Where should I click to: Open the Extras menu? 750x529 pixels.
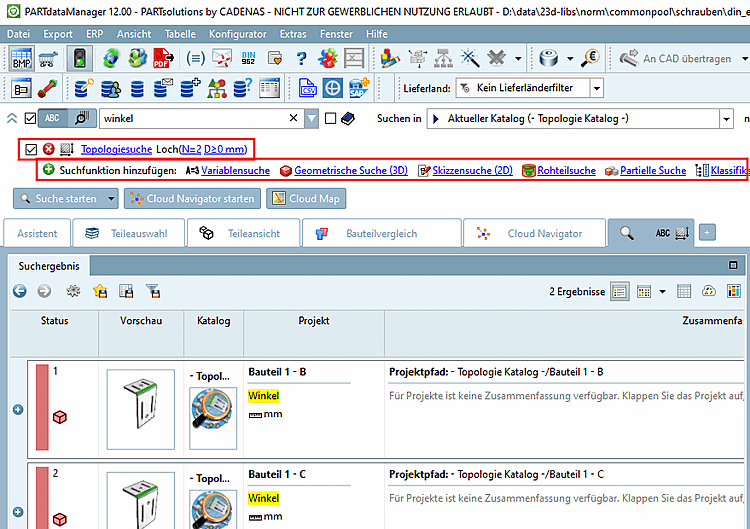293,34
